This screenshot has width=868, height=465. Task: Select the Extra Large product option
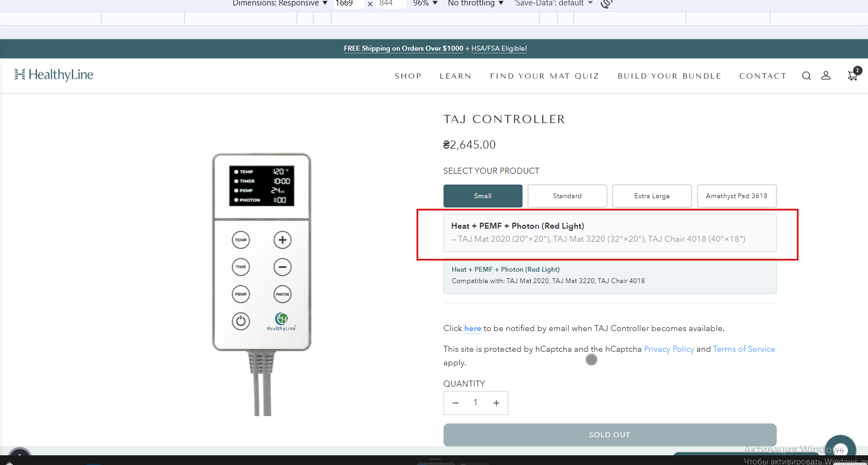tap(652, 196)
